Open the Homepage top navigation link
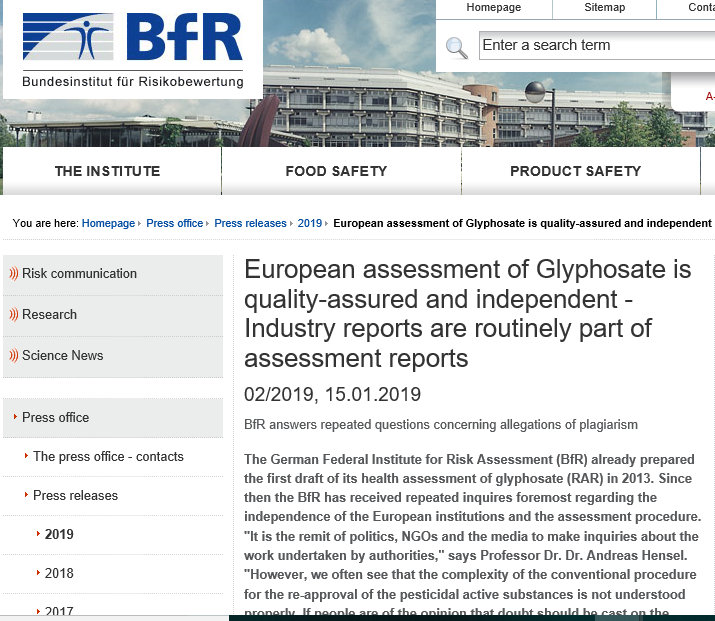 494,8
